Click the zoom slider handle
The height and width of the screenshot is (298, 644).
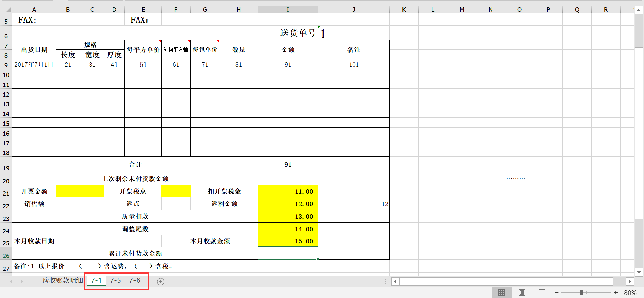(581, 293)
